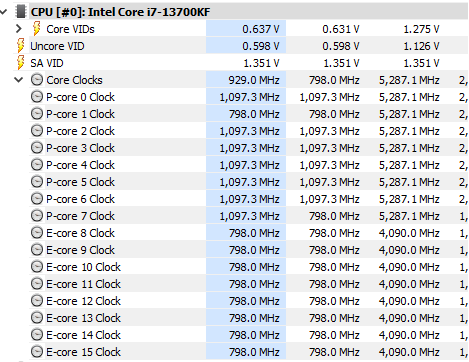The width and height of the screenshot is (469, 362).
Task: Select the Uncore VID sensor label
Action: pyautogui.click(x=57, y=46)
